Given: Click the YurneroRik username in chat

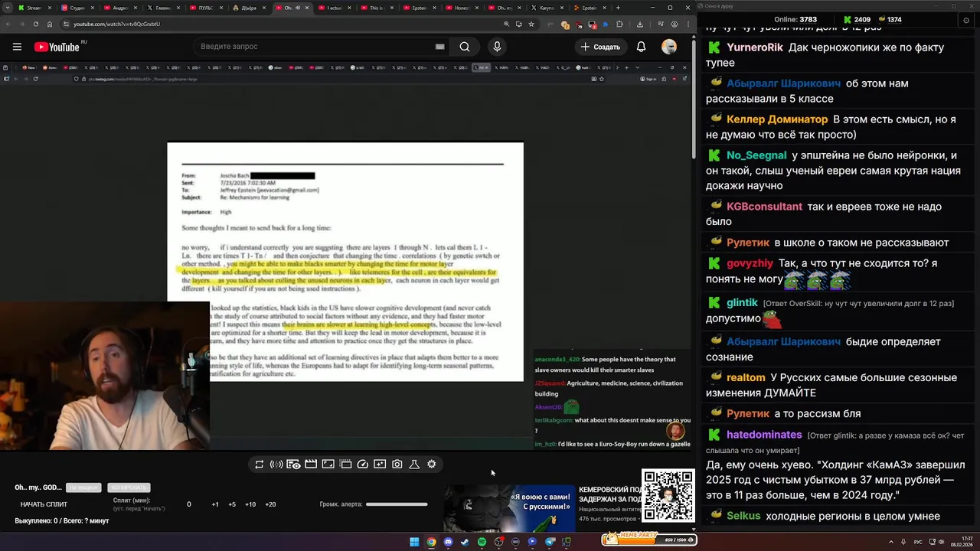Looking at the screenshot, I should click(x=755, y=47).
